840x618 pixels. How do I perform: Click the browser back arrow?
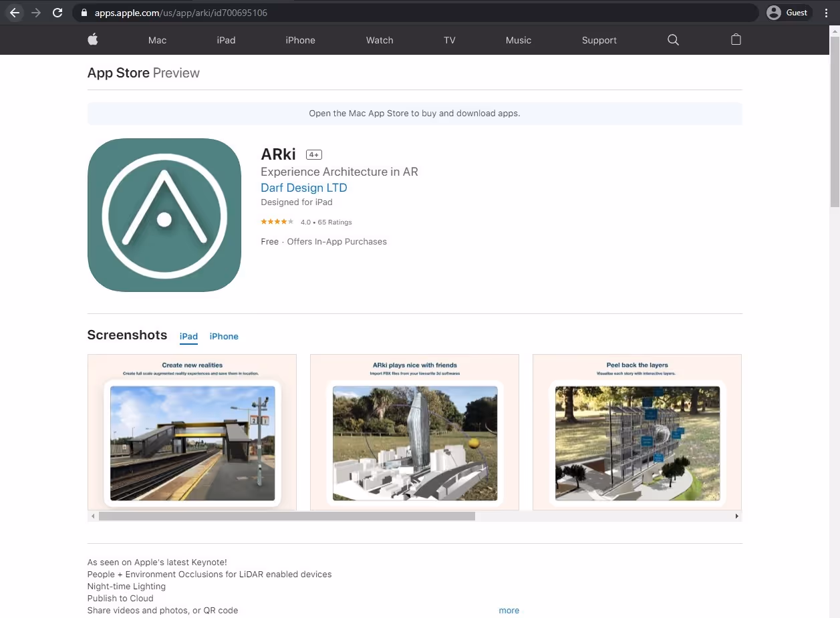[x=14, y=12]
